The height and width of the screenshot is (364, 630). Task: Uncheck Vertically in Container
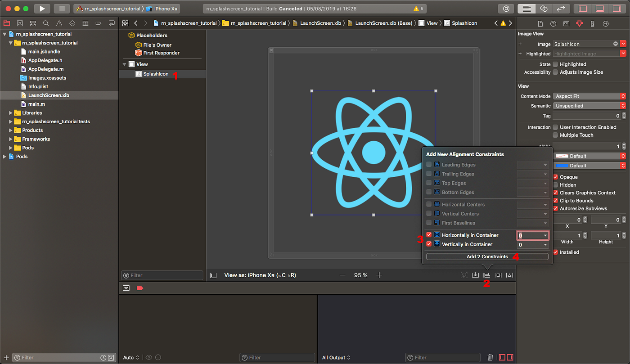(428, 244)
